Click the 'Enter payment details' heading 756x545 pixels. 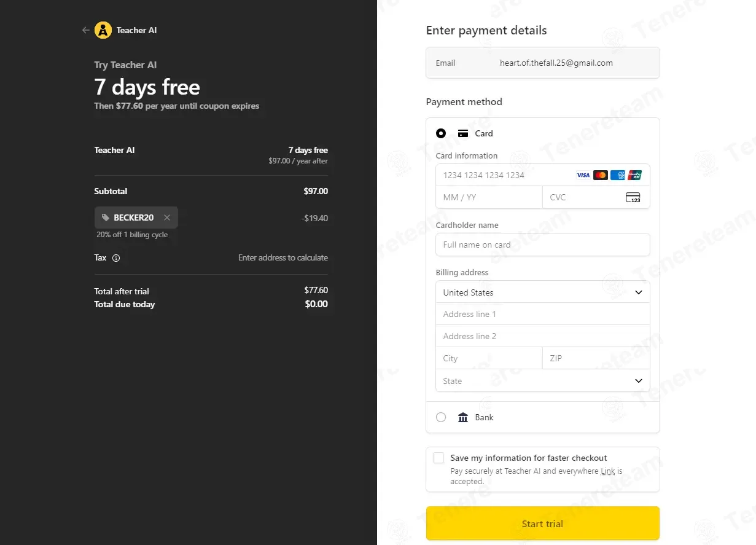pos(486,31)
